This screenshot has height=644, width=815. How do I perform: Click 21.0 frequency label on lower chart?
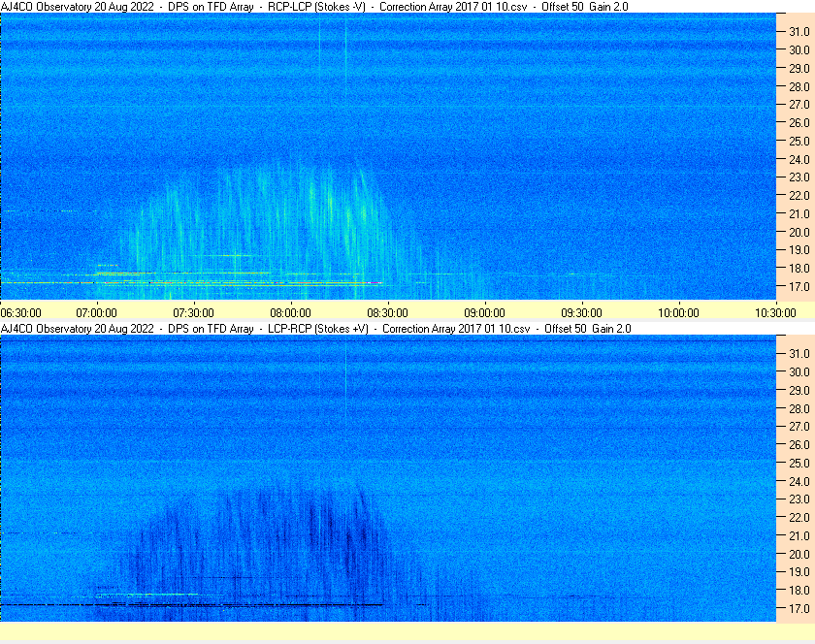(799, 536)
